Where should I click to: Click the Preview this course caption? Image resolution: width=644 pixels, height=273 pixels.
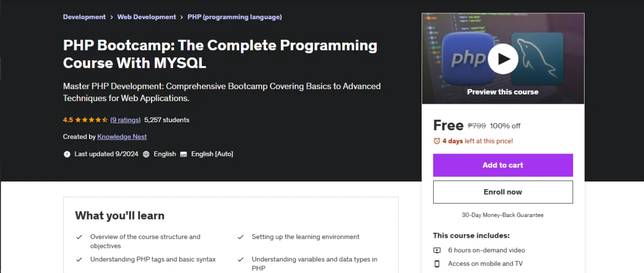(503, 92)
